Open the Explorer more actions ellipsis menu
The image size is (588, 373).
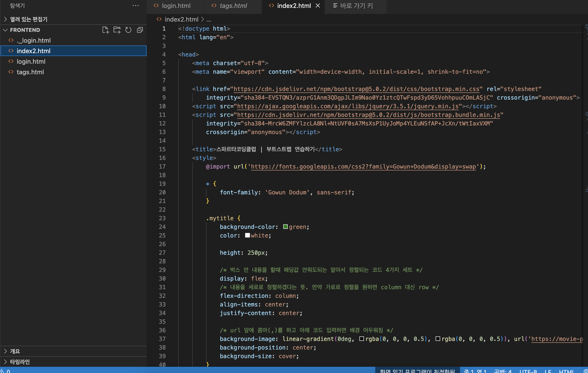(x=136, y=6)
